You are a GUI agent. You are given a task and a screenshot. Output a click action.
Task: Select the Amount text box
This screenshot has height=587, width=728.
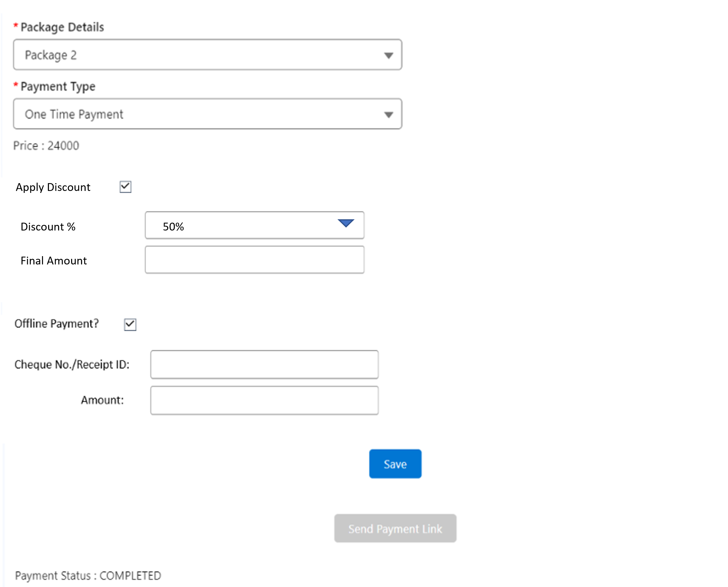[x=264, y=400]
